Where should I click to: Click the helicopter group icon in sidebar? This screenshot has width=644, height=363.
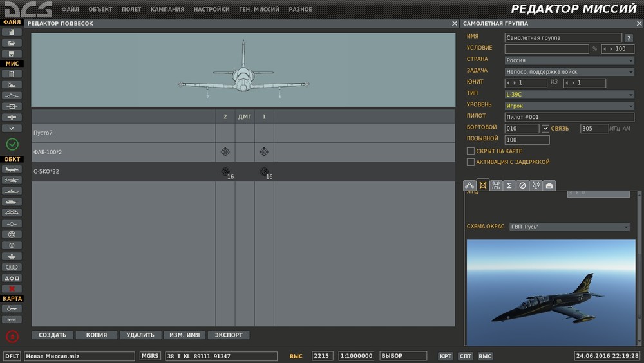(12, 180)
